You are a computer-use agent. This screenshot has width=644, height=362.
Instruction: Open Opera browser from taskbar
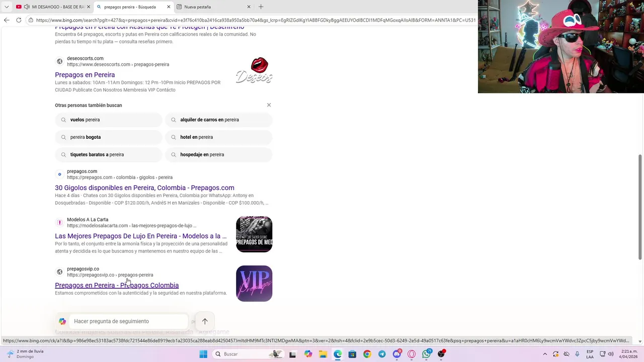pos(412,354)
